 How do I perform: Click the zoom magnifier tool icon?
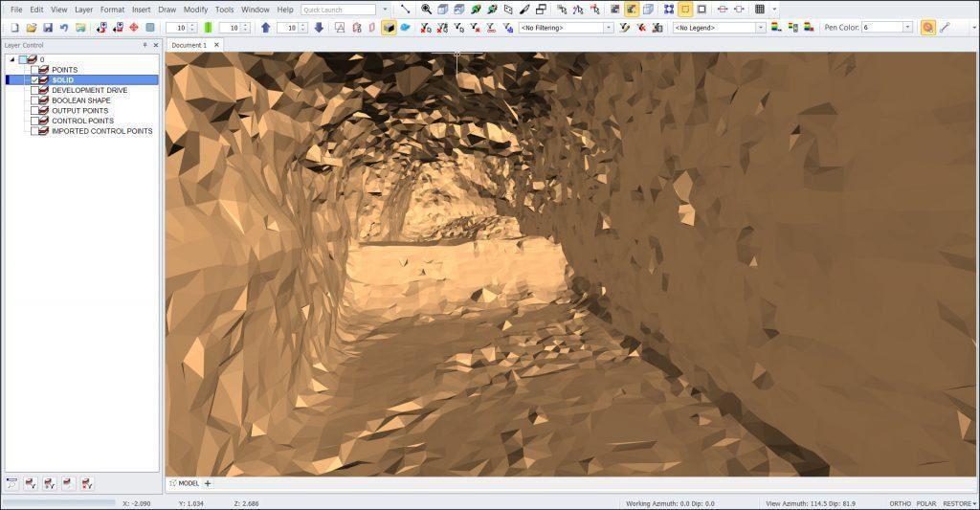[426, 10]
